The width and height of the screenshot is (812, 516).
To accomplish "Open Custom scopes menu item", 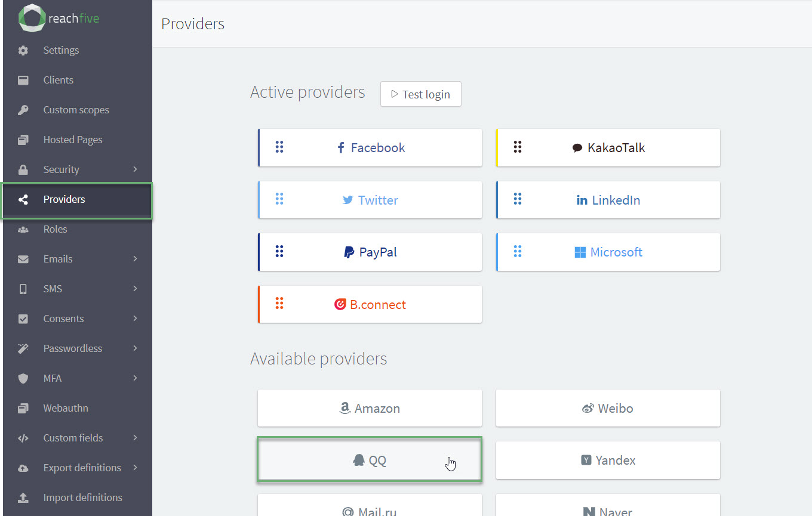I will [x=76, y=110].
